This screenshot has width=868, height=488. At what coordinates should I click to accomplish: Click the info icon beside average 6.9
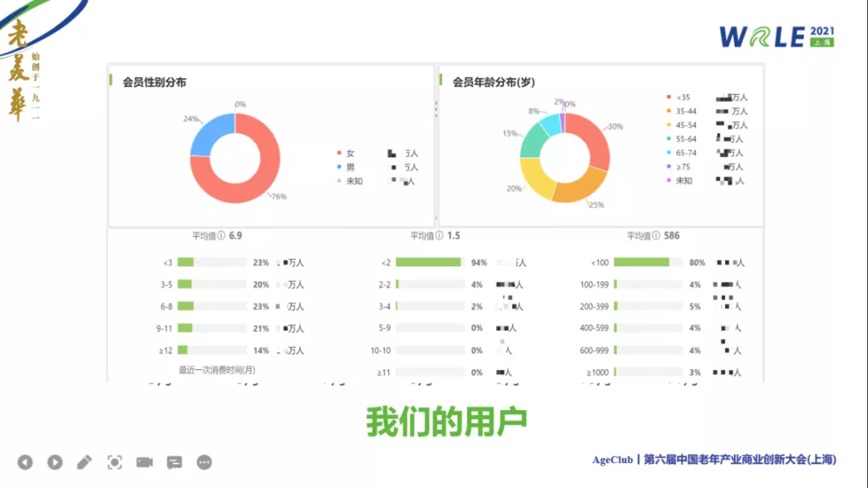[x=223, y=236]
